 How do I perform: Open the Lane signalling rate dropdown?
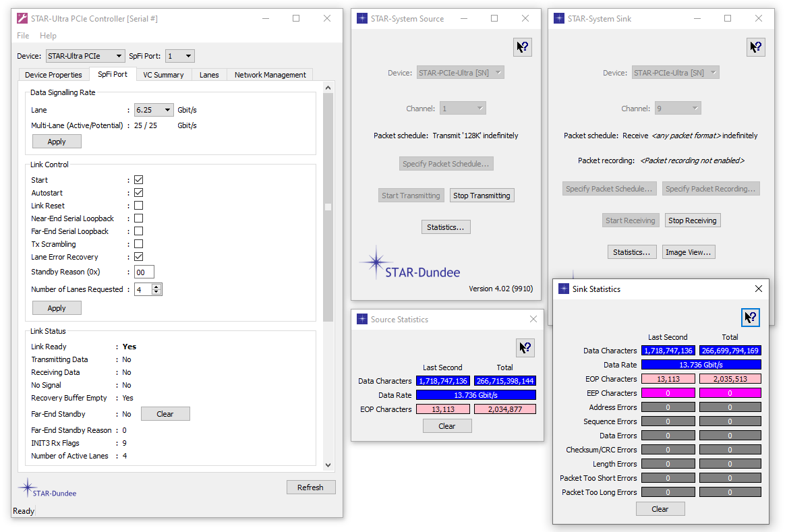coord(154,110)
